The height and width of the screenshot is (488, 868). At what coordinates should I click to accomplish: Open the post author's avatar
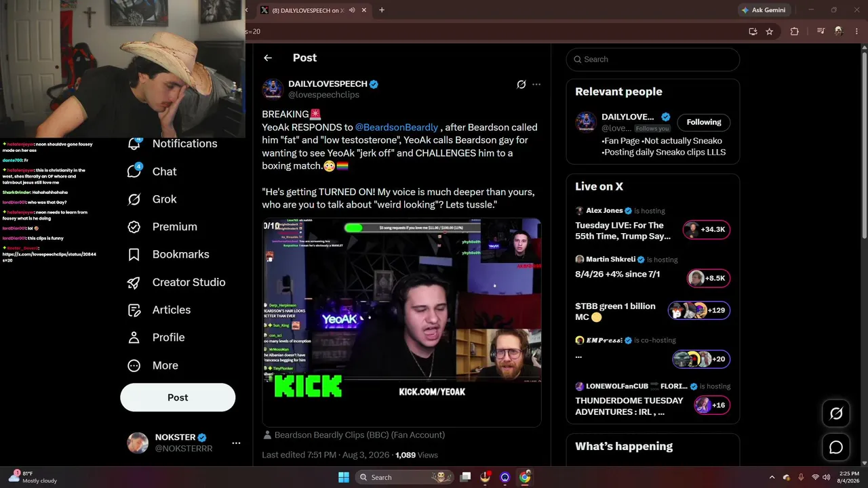click(x=273, y=89)
